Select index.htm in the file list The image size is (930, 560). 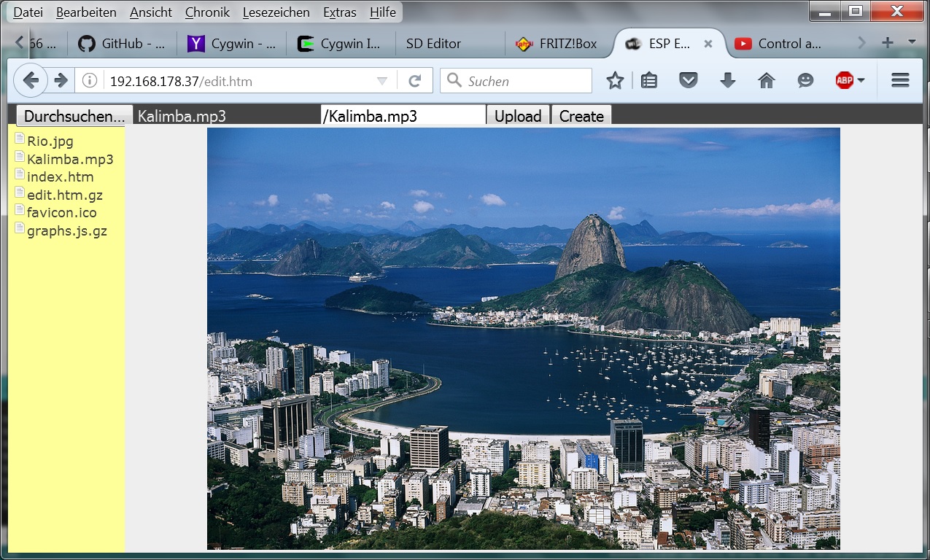pos(60,176)
